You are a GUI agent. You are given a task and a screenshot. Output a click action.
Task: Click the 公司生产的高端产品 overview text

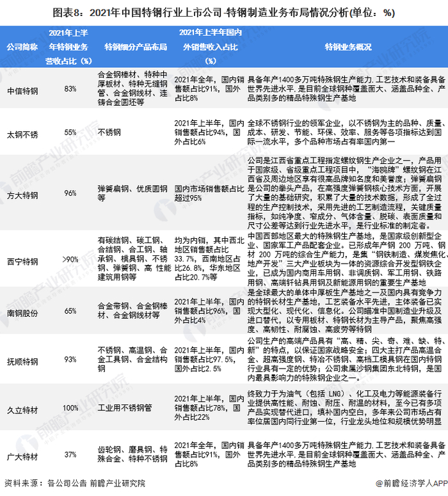(346, 359)
